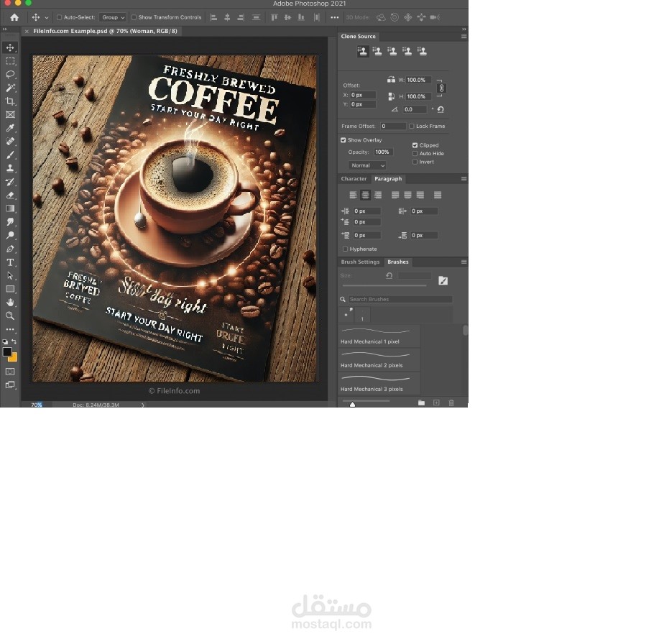The image size is (664, 644).
Task: Delete the selected brush preset
Action: (451, 402)
